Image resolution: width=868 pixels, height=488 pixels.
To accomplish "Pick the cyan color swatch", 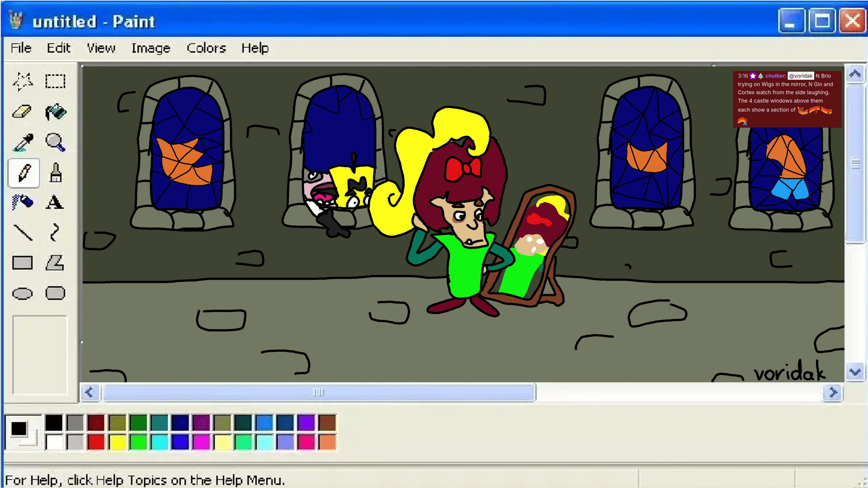I will 159,442.
